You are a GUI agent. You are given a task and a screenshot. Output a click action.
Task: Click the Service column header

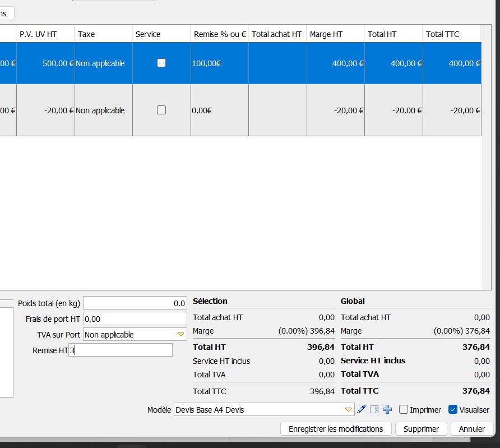(x=161, y=34)
